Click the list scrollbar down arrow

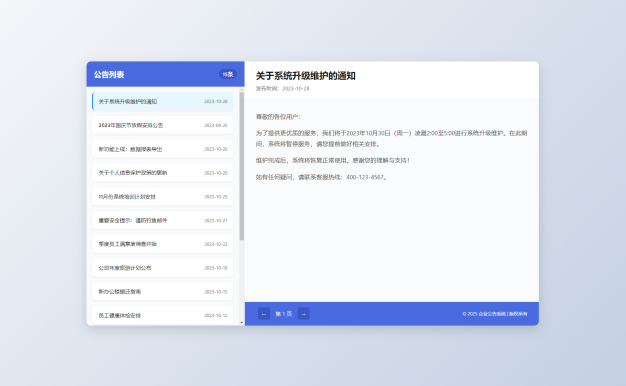coord(242,323)
